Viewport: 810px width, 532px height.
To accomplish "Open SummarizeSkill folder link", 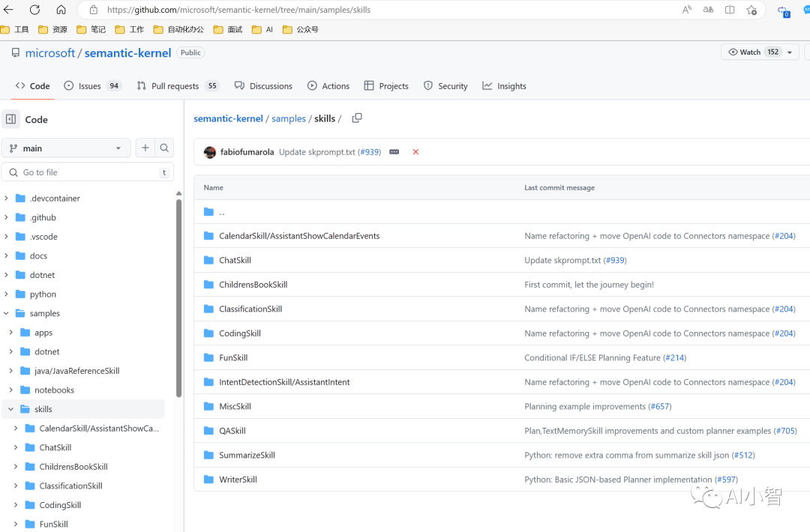I will [x=247, y=455].
